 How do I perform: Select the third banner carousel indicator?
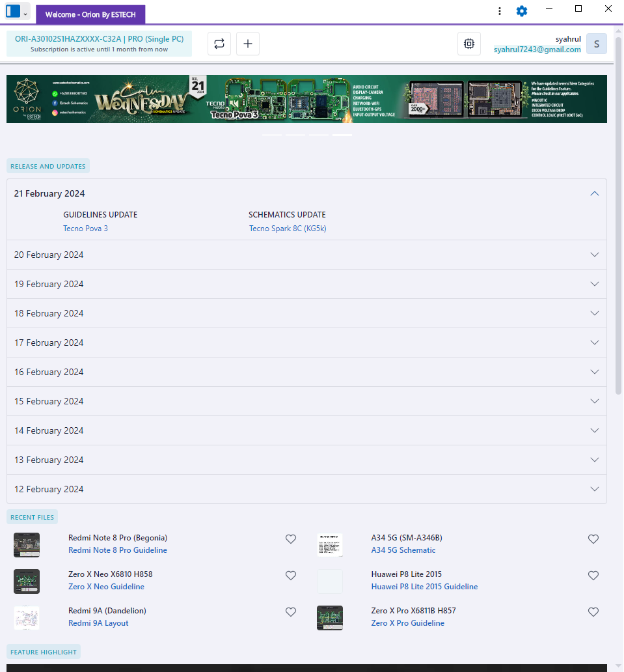pos(319,135)
